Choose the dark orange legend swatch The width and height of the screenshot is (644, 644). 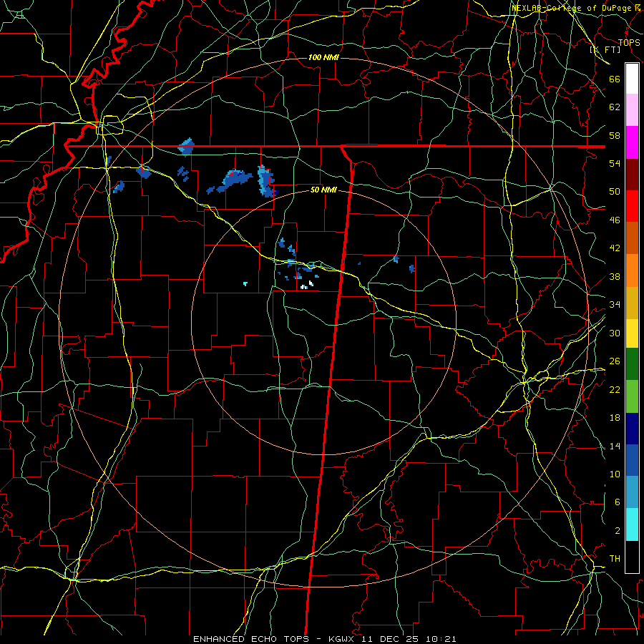(632, 238)
